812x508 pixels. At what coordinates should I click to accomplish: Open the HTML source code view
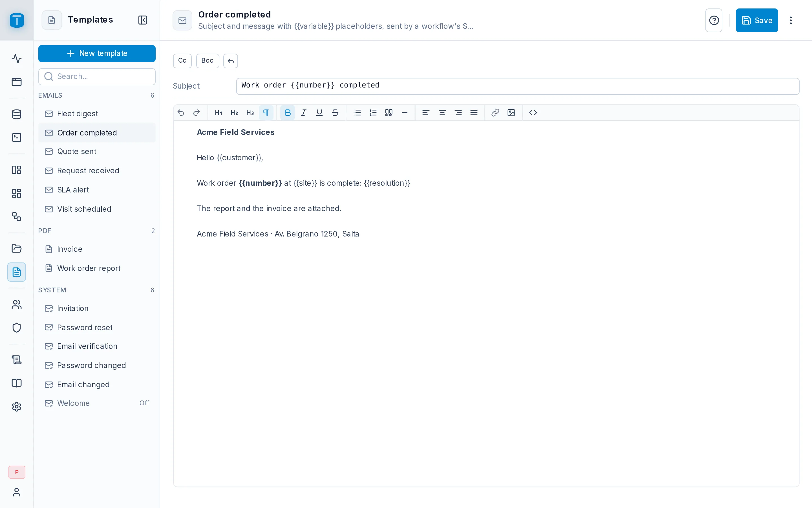pos(533,113)
